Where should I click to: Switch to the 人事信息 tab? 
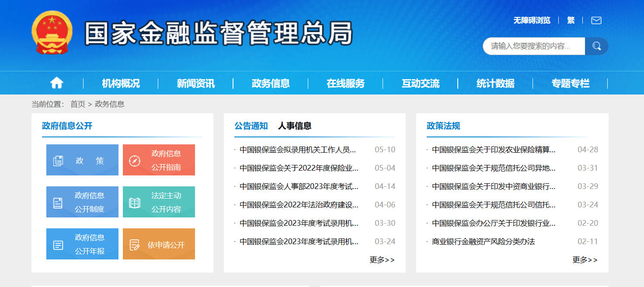pos(294,126)
